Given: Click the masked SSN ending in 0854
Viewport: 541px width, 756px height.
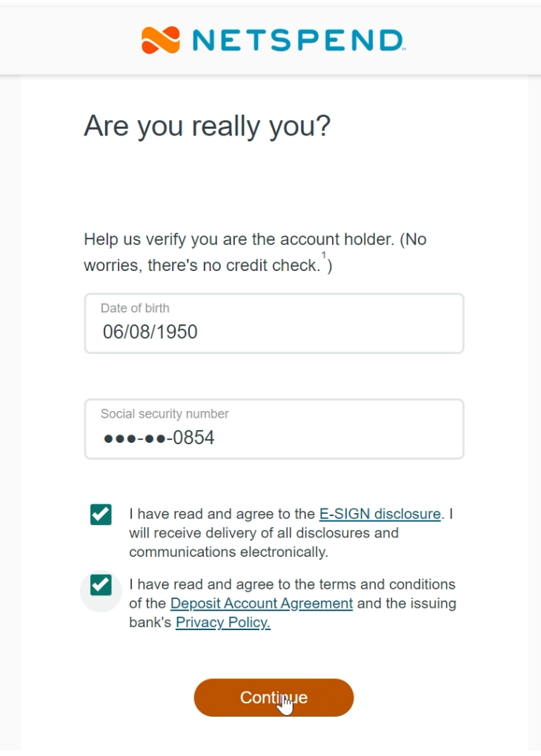Looking at the screenshot, I should pyautogui.click(x=159, y=438).
